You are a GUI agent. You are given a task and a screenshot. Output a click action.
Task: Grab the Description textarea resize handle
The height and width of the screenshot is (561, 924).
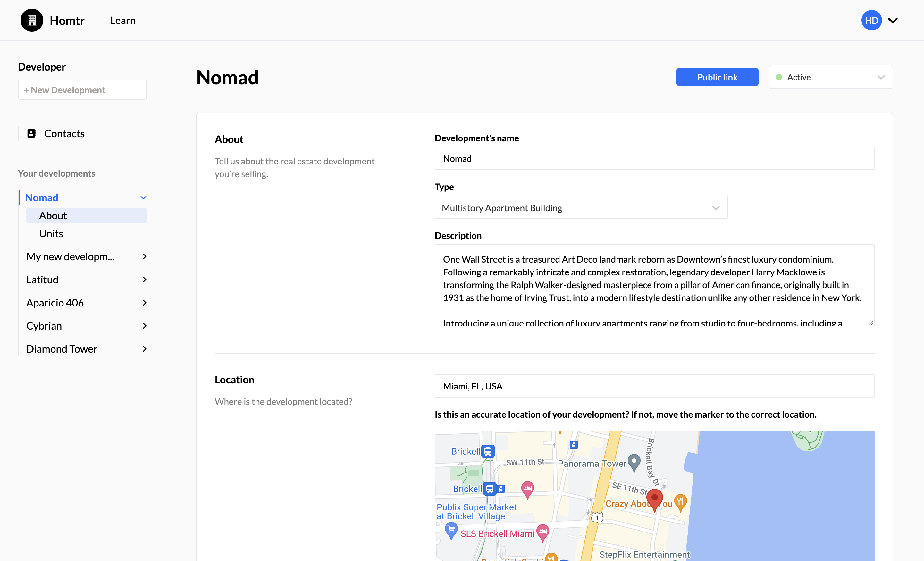pos(871,322)
